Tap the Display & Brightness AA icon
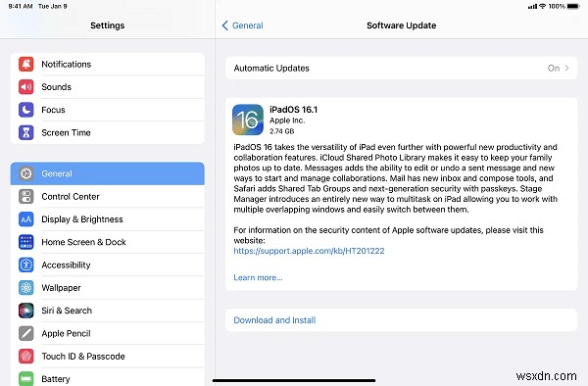 pos(25,219)
